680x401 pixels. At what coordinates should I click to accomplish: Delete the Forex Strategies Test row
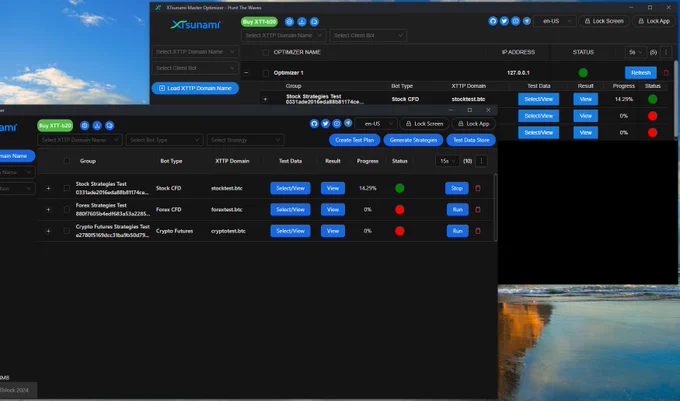coord(478,209)
